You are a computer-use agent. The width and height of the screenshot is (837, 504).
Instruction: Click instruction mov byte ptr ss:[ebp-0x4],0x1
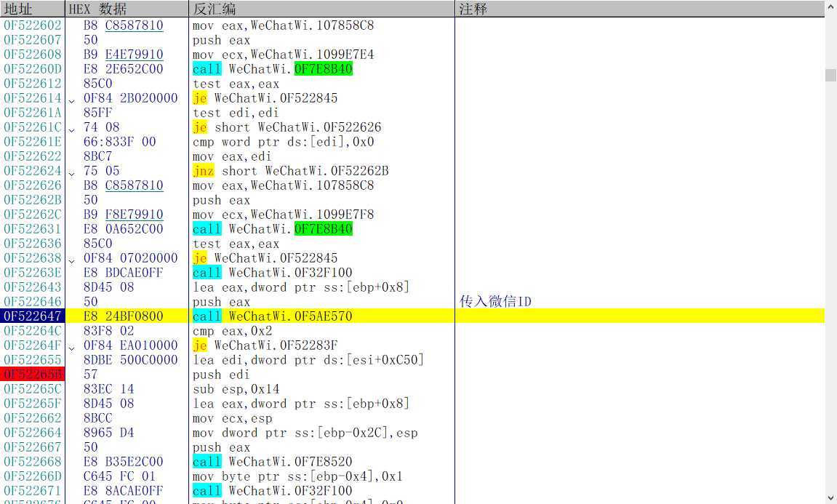pyautogui.click(x=298, y=476)
